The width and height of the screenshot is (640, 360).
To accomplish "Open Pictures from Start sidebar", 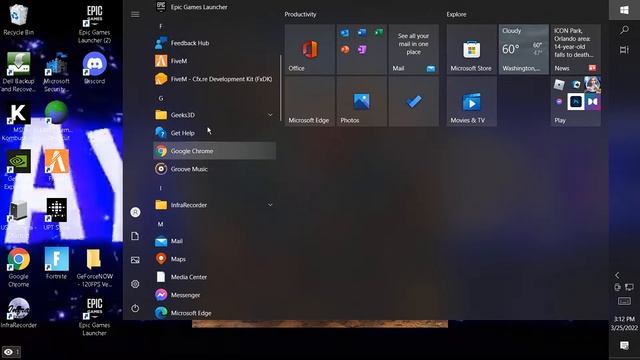I will click(x=135, y=260).
